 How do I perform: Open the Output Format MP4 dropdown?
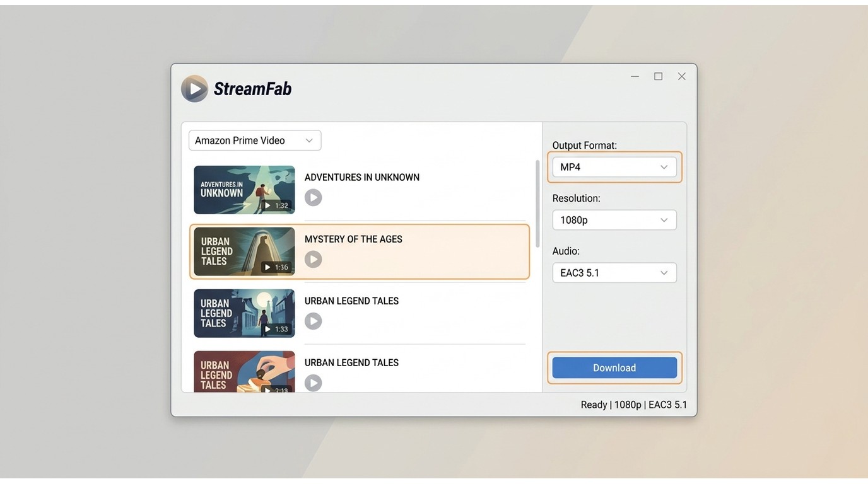coord(614,167)
